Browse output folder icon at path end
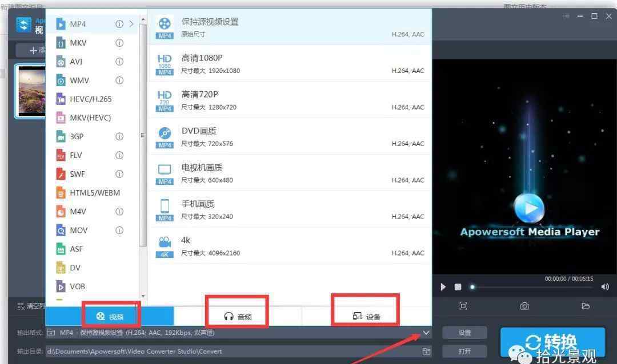This screenshot has height=364, width=617. pyautogui.click(x=426, y=351)
